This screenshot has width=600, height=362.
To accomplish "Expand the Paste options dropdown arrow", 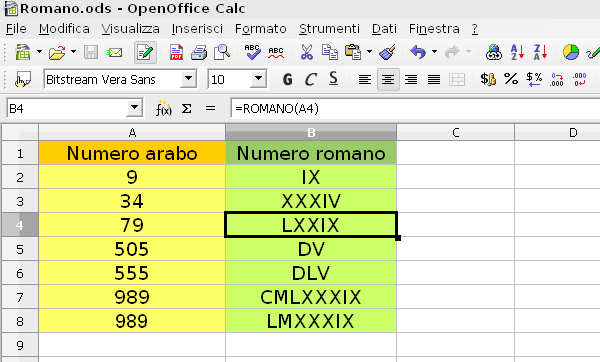I will click(369, 52).
